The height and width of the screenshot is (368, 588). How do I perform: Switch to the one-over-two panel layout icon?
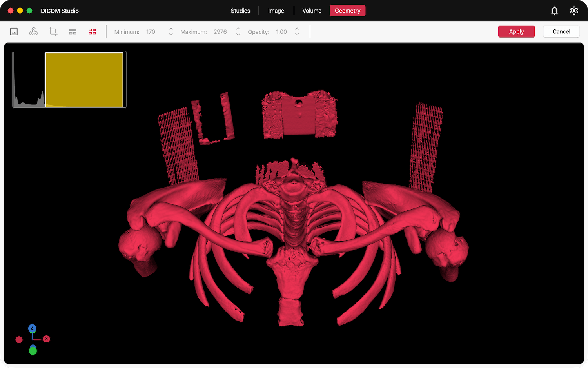click(x=73, y=32)
